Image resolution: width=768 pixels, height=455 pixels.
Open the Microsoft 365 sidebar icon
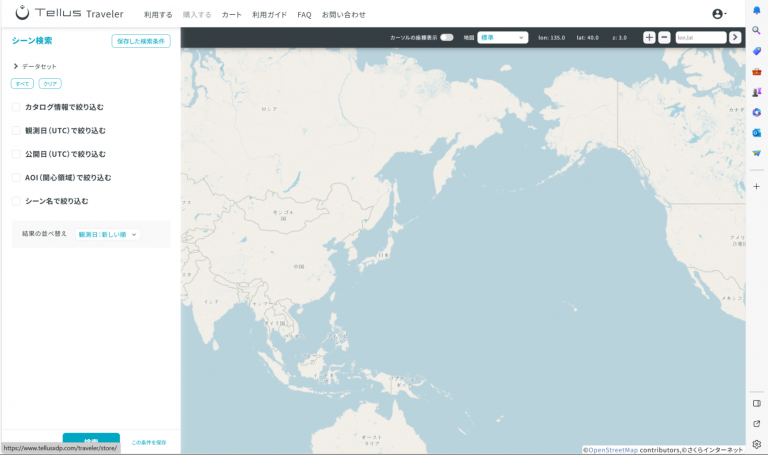click(757, 112)
